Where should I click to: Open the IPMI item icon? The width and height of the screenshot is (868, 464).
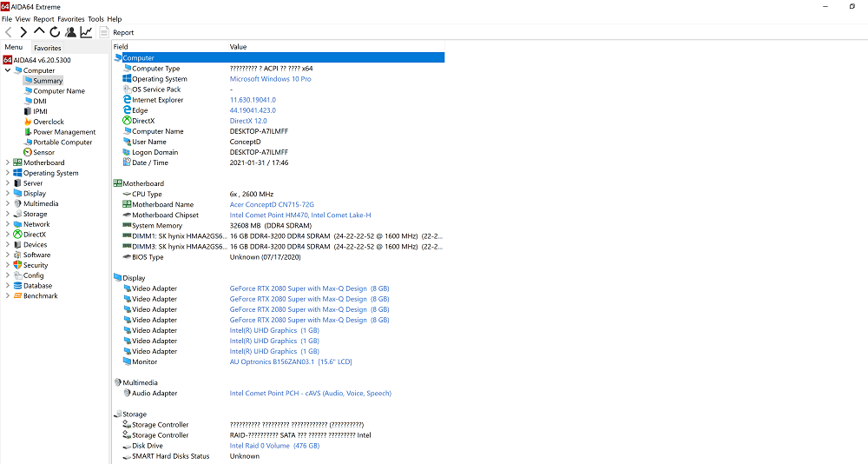28,111
